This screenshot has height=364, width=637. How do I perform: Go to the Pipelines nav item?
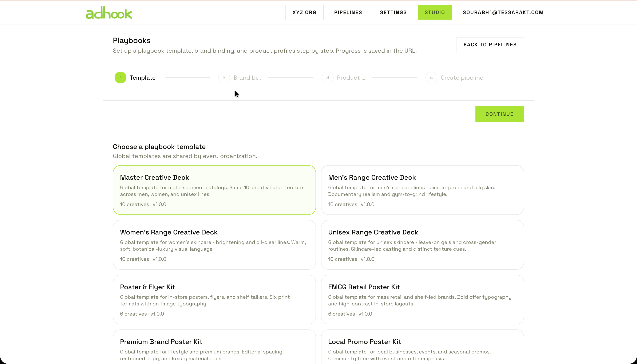[348, 12]
